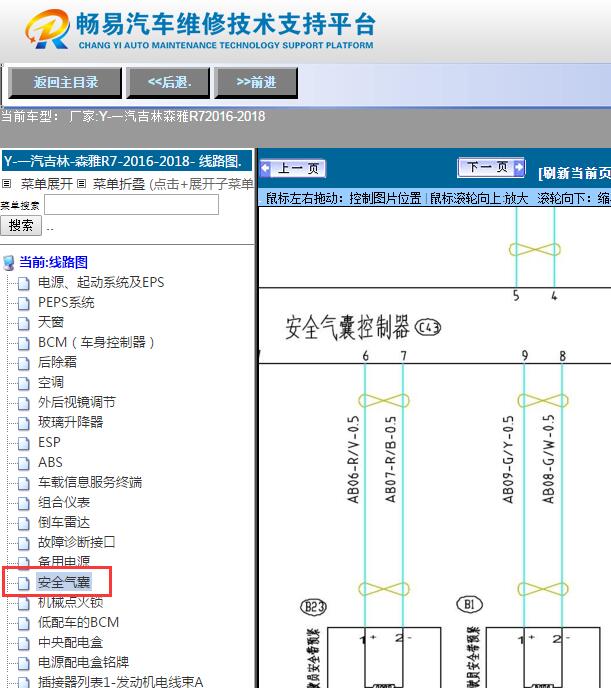611x688 pixels.
Task: Click the page icon beside 电源配电盒铭牌
Action: (x=24, y=663)
